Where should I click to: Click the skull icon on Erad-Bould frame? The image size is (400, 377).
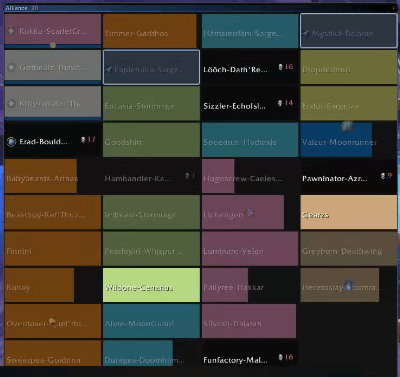tap(83, 140)
